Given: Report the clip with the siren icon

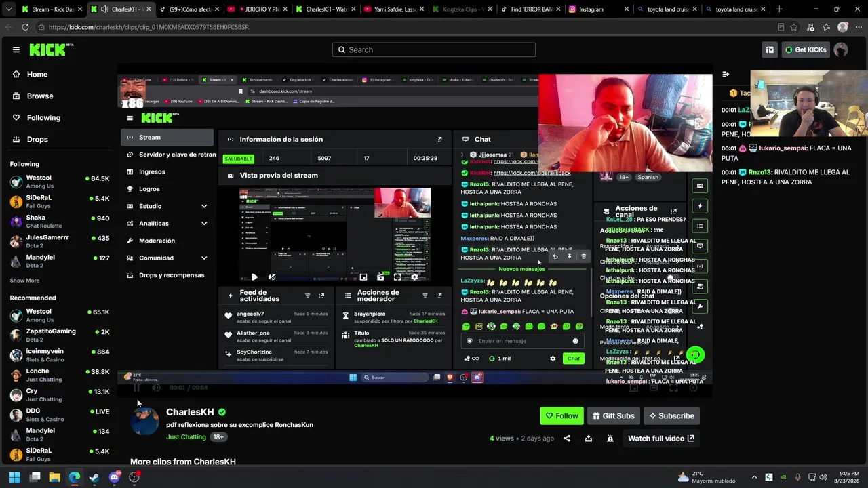Looking at the screenshot, I should 610,439.
